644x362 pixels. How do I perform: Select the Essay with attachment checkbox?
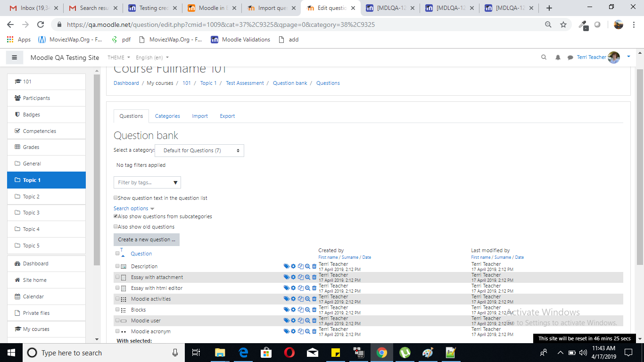click(117, 277)
